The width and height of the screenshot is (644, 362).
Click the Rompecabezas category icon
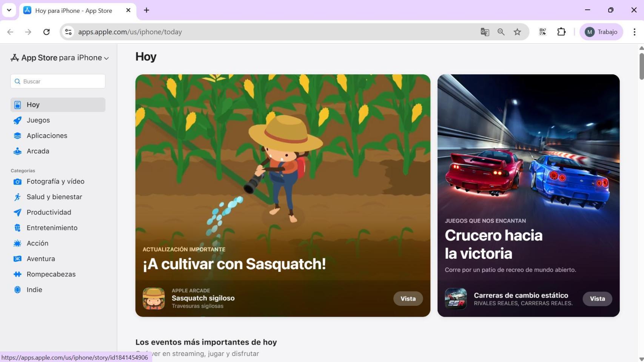click(x=17, y=274)
